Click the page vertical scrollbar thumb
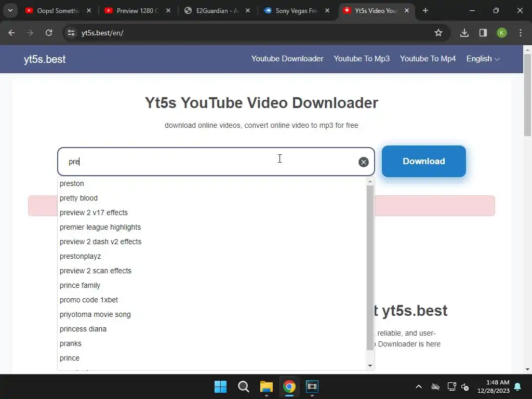Viewport: 532px width, 399px height. tap(528, 95)
